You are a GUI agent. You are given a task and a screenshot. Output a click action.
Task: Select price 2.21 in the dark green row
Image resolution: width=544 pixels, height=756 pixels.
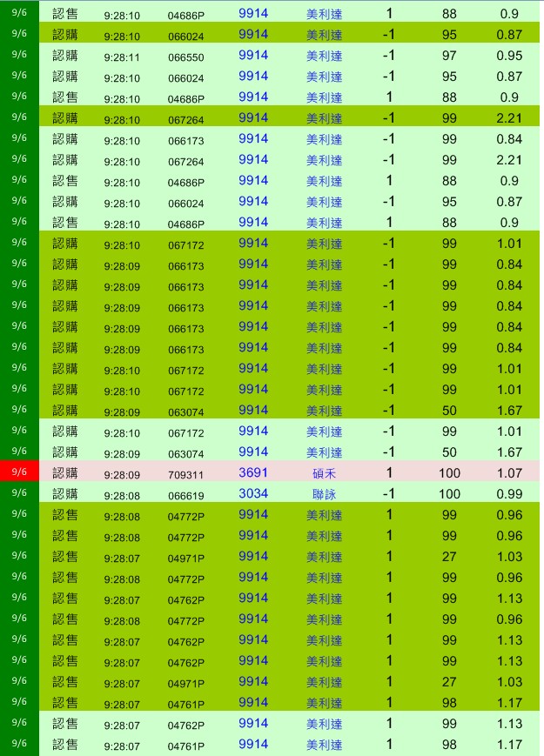[511, 118]
